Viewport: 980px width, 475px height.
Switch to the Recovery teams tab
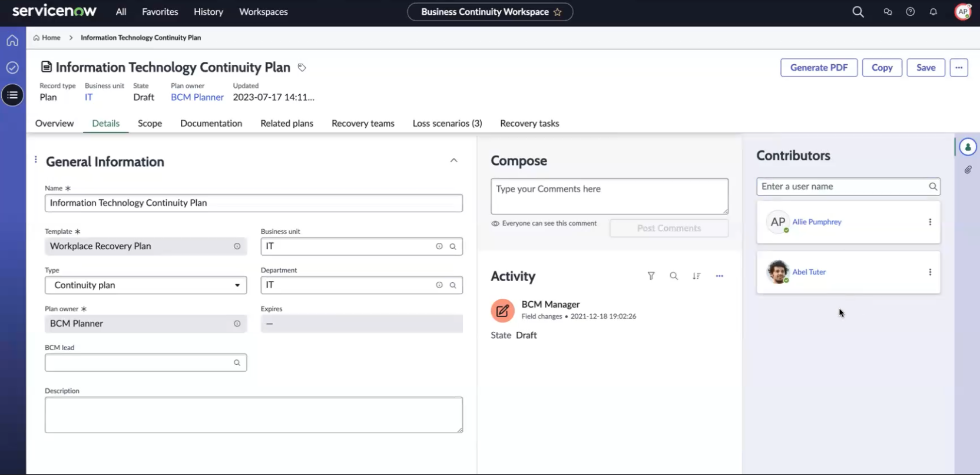click(x=363, y=123)
